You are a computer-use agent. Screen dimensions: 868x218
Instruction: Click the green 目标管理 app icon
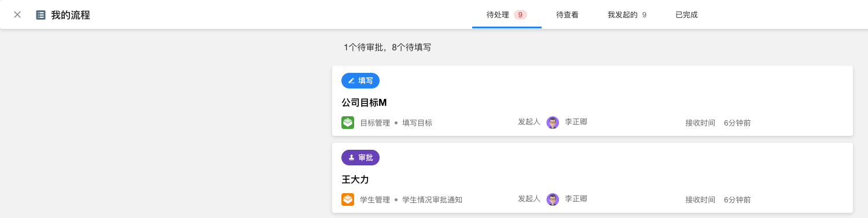pyautogui.click(x=348, y=123)
